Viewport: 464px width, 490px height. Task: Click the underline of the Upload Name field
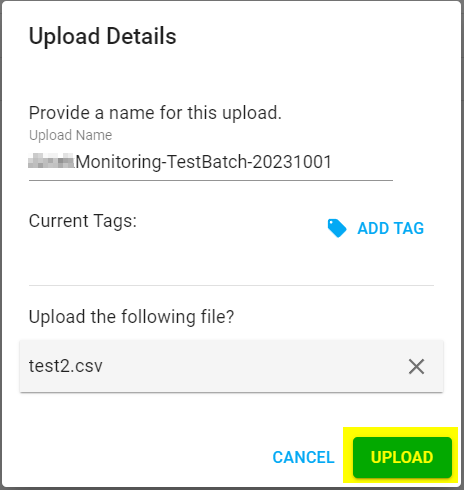pyautogui.click(x=211, y=180)
